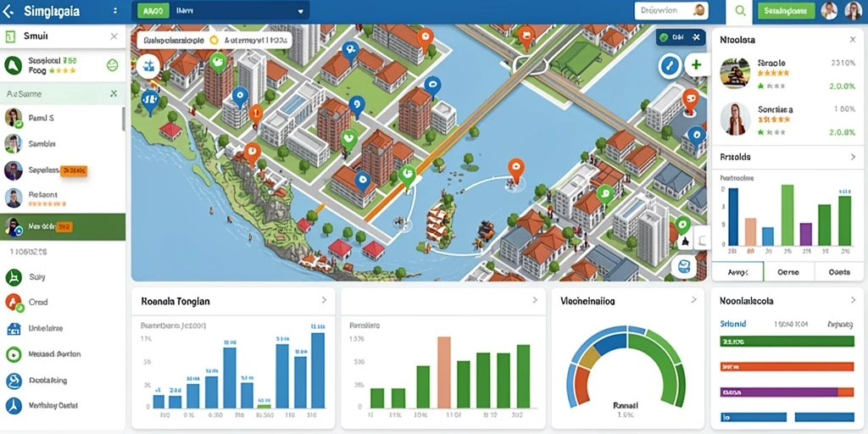Select the Ooets tab
The width and height of the screenshot is (868, 434).
point(839,272)
